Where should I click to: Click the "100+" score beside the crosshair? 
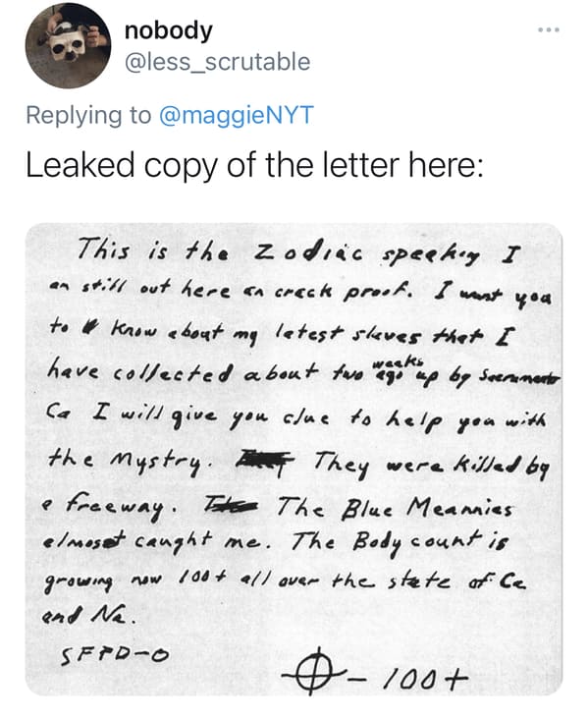tap(426, 677)
